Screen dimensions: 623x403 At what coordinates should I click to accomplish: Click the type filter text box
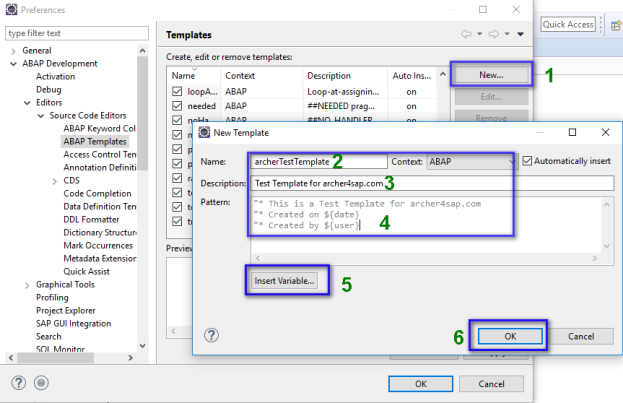point(77,33)
